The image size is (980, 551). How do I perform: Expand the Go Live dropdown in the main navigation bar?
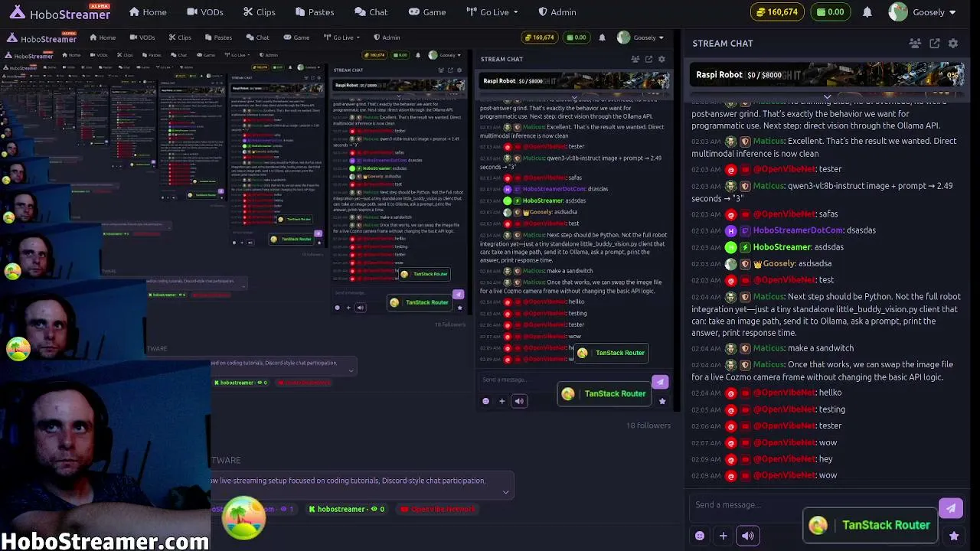click(x=492, y=12)
